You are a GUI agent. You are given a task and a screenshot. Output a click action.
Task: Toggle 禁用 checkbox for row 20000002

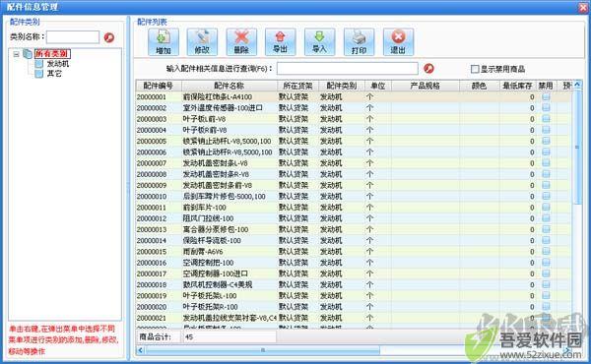(546, 108)
